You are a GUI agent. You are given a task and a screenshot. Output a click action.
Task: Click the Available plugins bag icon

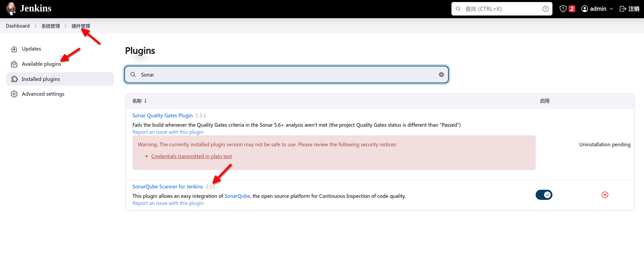click(14, 64)
